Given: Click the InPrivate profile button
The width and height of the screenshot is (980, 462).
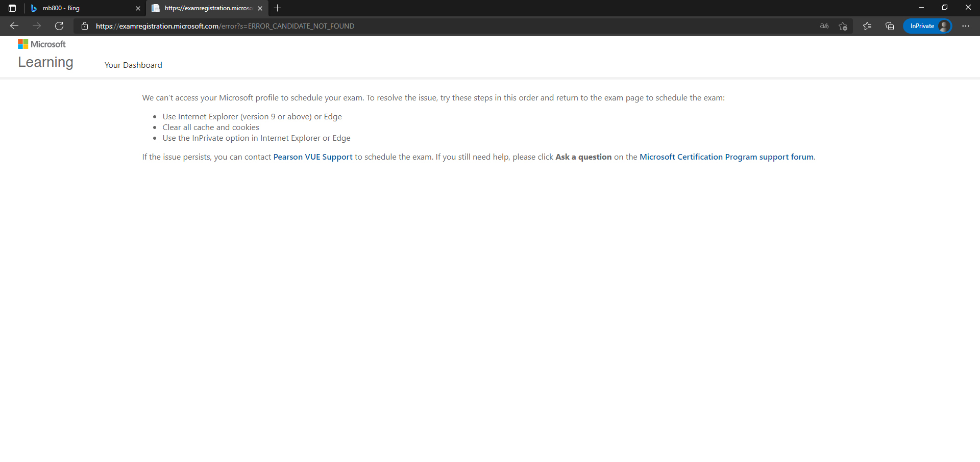Looking at the screenshot, I should (927, 26).
